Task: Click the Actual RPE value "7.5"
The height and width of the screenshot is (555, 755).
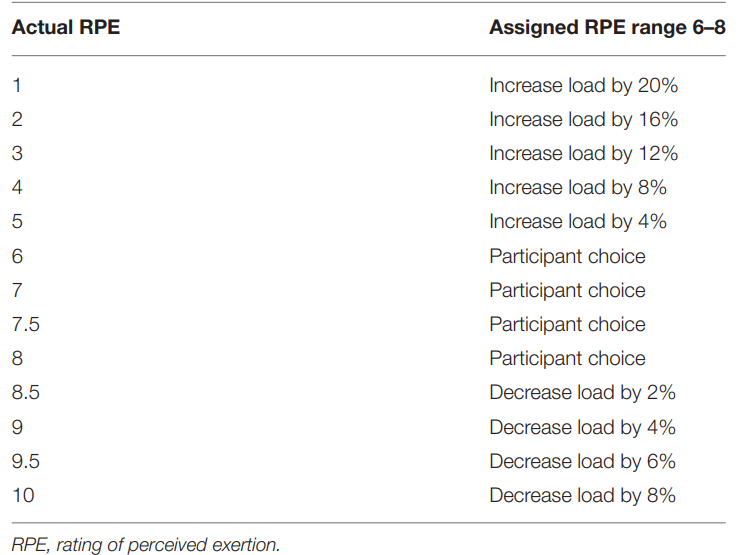Action: coord(25,325)
